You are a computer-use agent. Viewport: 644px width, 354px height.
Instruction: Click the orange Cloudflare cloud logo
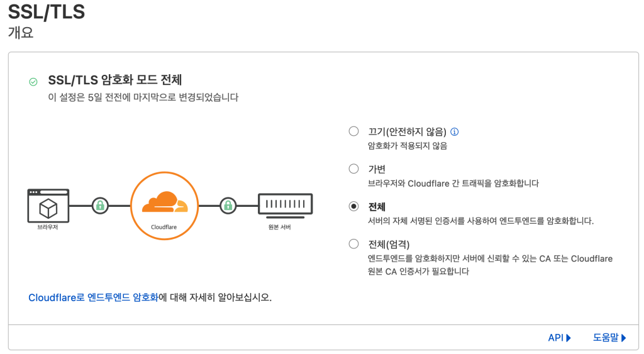click(x=164, y=202)
